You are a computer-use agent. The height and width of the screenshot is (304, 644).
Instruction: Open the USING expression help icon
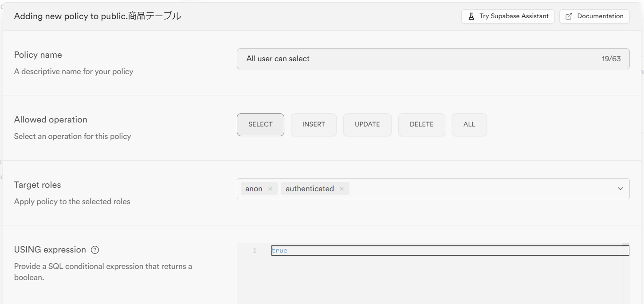click(x=94, y=250)
